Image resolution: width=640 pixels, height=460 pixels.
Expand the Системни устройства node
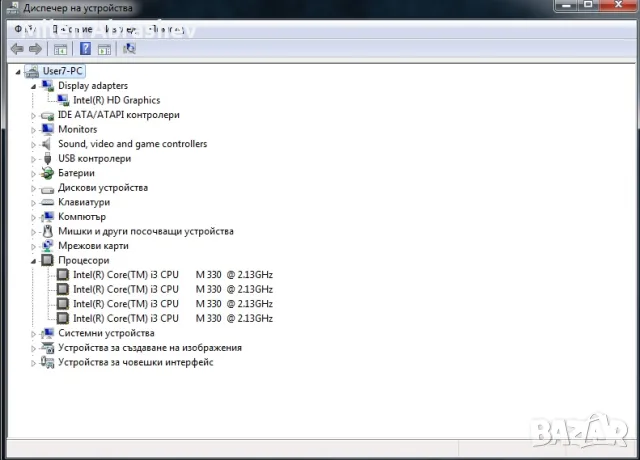point(33,334)
